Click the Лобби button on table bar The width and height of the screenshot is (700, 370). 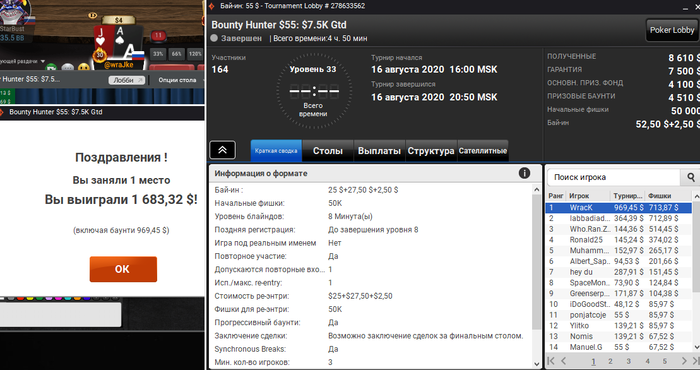(126, 80)
